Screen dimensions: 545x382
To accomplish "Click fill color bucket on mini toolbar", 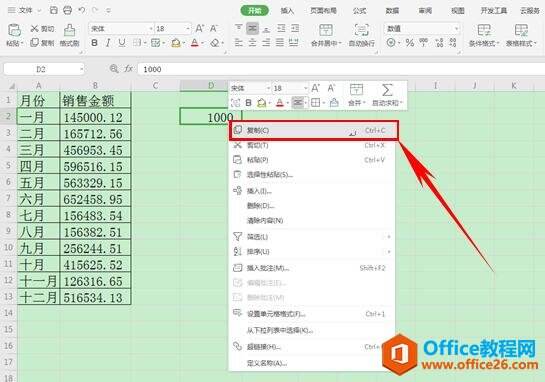I will (261, 103).
